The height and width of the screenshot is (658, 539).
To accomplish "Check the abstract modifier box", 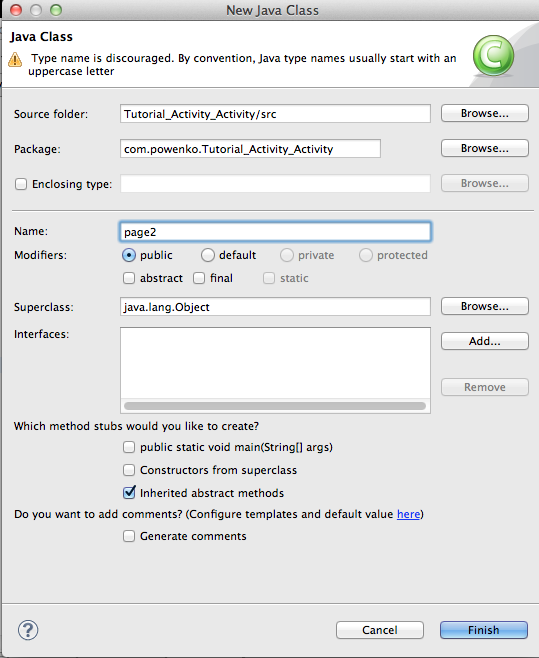I will pyautogui.click(x=129, y=278).
